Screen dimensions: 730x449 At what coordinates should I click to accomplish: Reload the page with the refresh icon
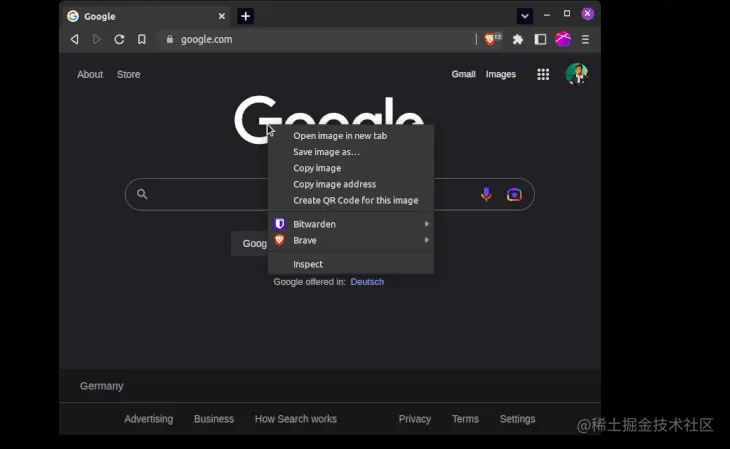coord(119,40)
